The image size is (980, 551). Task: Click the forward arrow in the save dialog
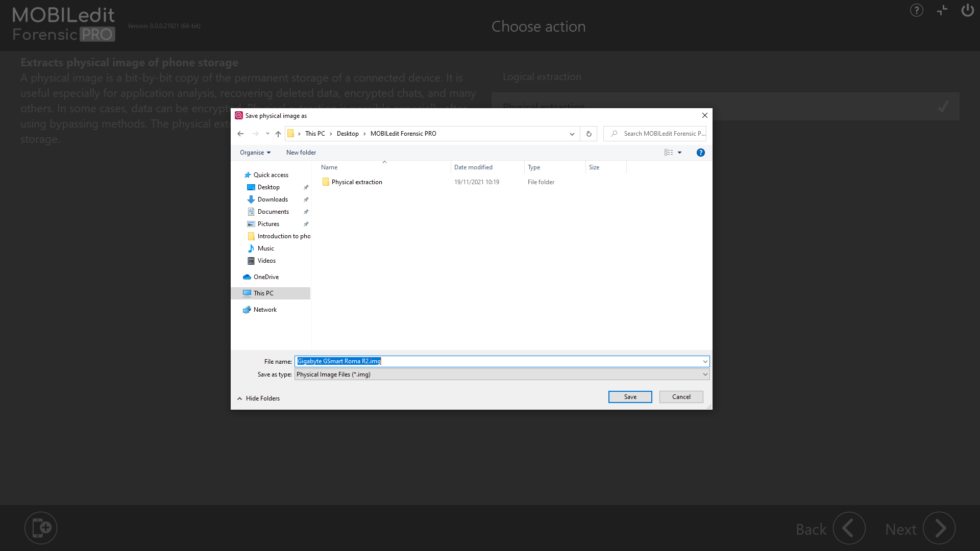point(256,134)
